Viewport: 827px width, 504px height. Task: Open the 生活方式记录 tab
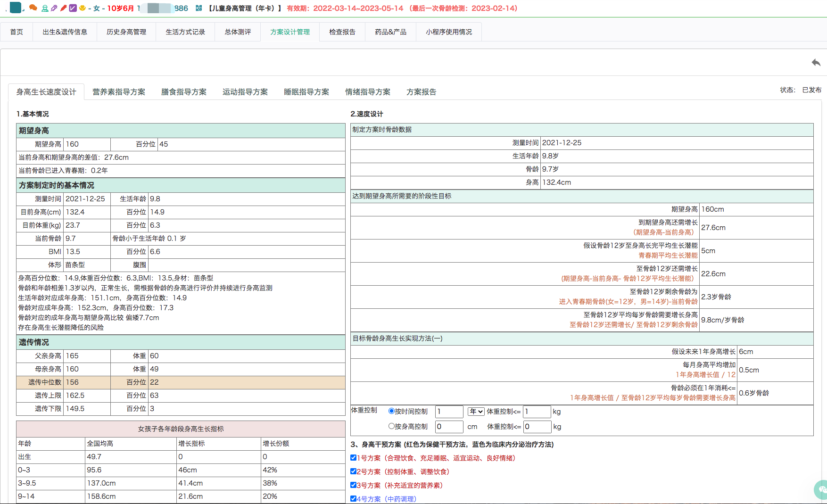click(185, 32)
